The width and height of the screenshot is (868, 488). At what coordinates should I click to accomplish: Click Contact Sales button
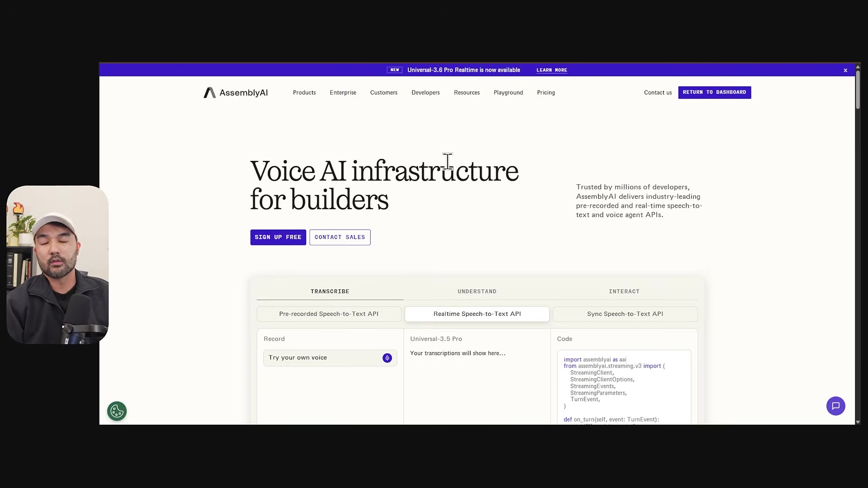click(340, 237)
